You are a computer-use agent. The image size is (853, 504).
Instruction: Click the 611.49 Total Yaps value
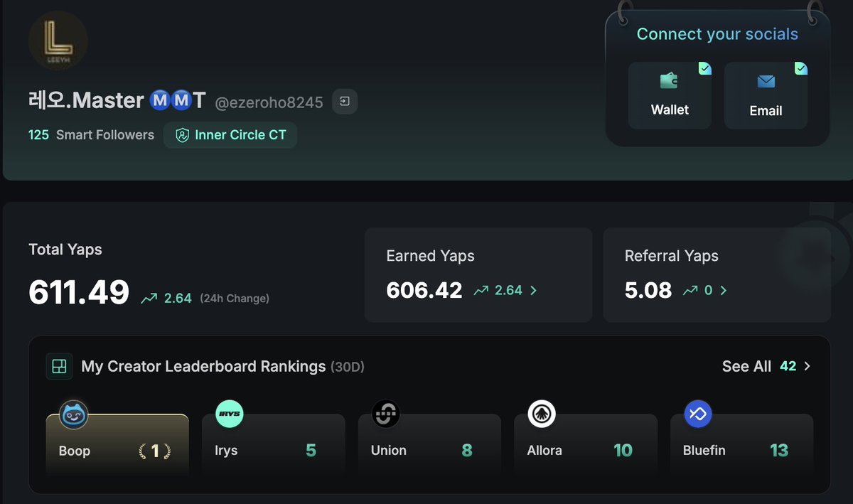[79, 292]
